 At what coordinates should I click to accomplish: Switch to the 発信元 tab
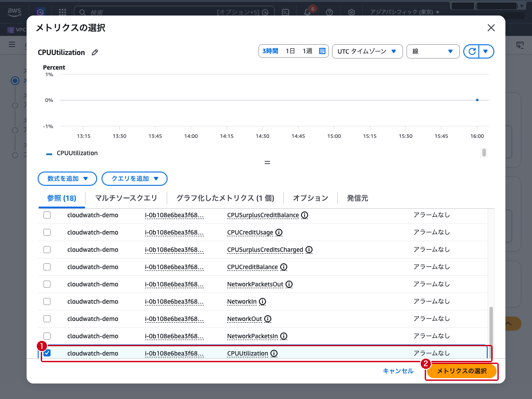pos(357,198)
